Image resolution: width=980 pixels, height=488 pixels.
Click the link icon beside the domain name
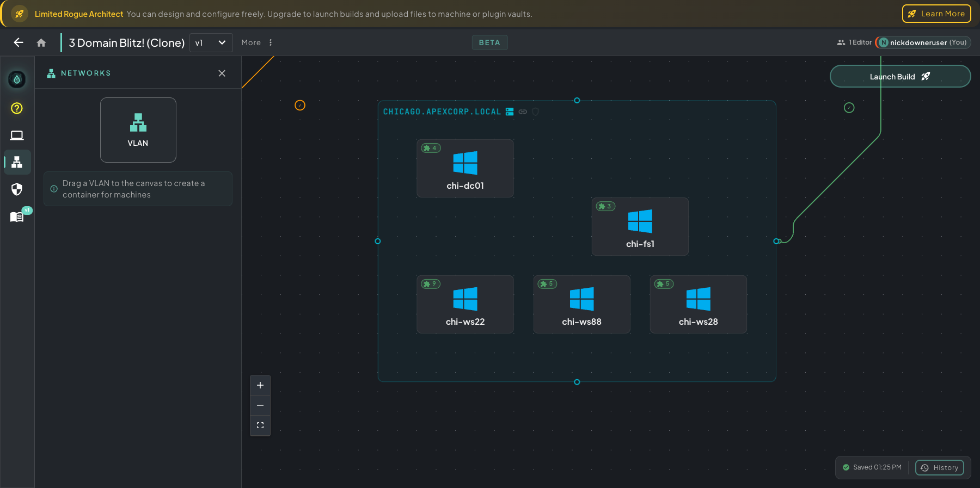coord(523,112)
